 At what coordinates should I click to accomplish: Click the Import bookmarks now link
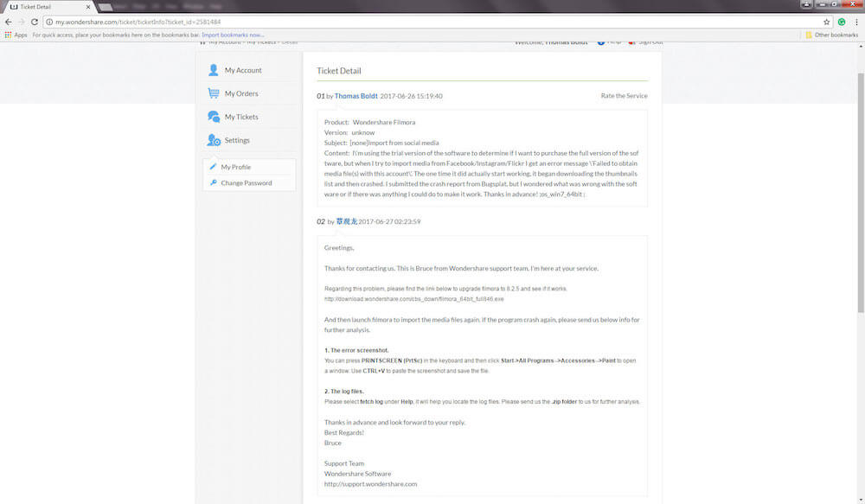233,35
